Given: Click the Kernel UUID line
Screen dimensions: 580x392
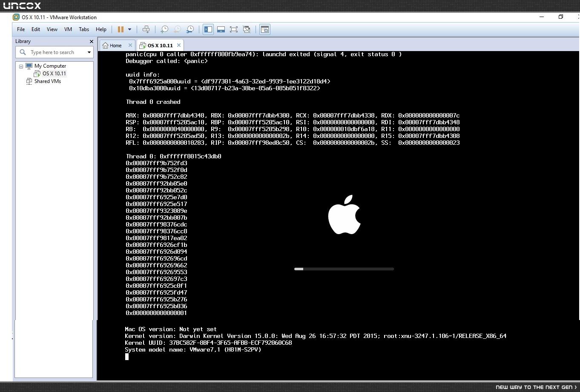Looking at the screenshot, I should 208,343.
